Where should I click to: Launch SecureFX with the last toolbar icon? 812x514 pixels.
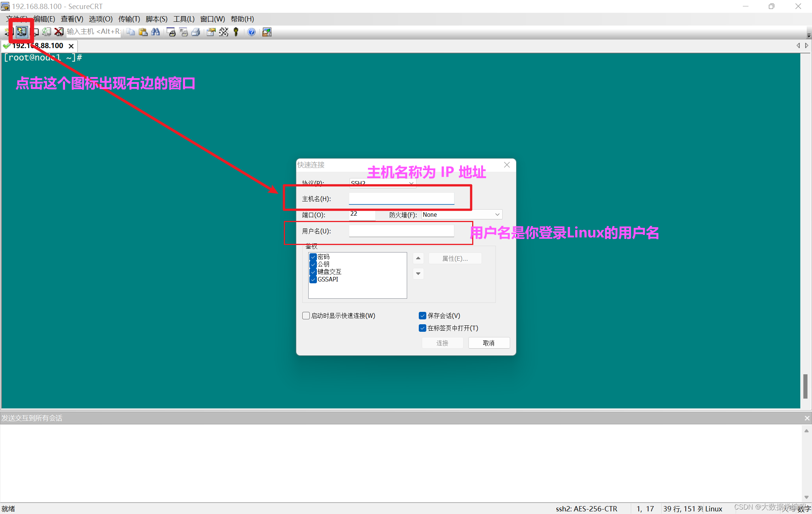point(267,32)
